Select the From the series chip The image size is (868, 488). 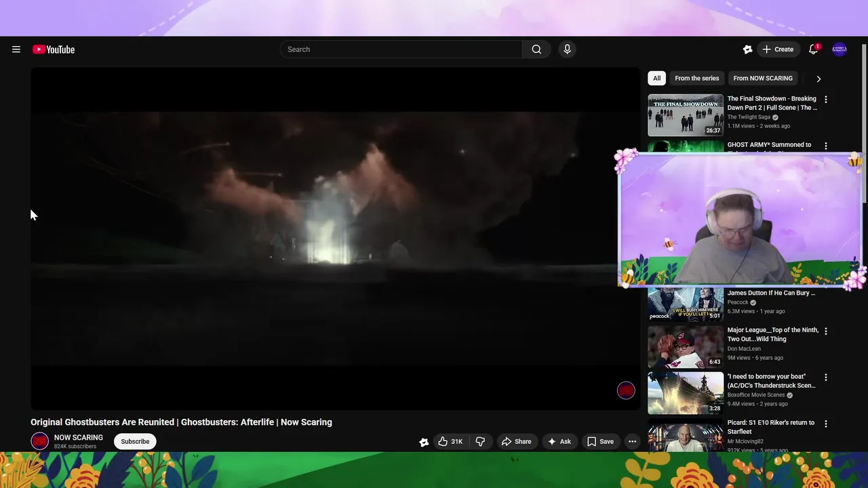pyautogui.click(x=696, y=78)
